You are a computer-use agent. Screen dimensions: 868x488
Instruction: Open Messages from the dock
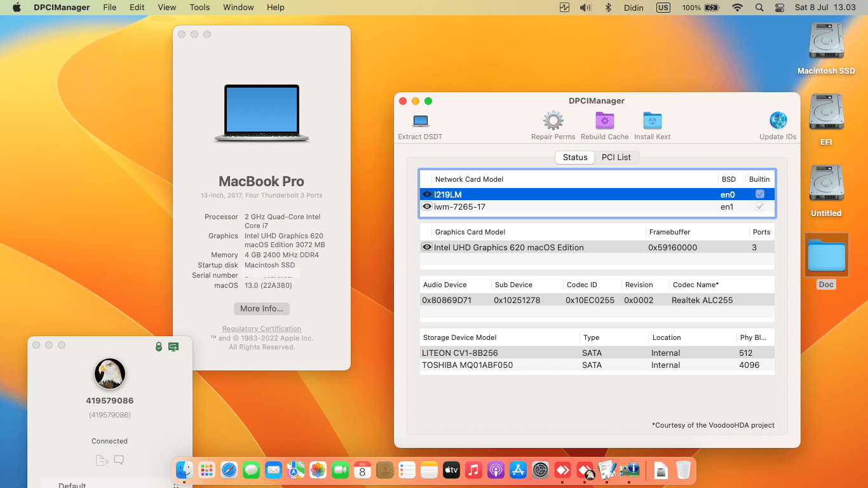point(251,470)
